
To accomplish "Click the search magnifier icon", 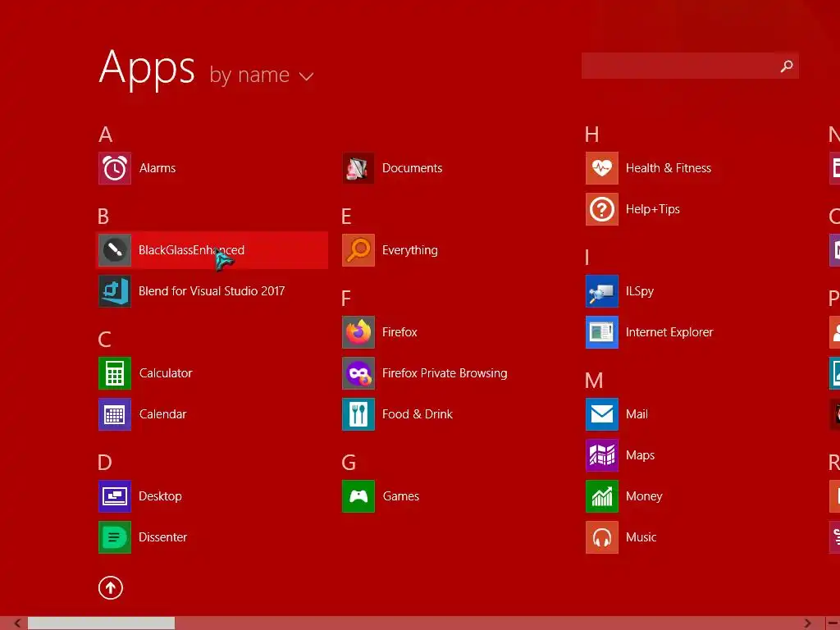I will tap(787, 66).
